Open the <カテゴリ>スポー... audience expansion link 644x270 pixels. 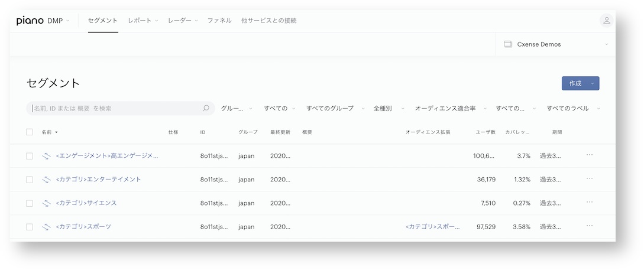[x=432, y=226]
